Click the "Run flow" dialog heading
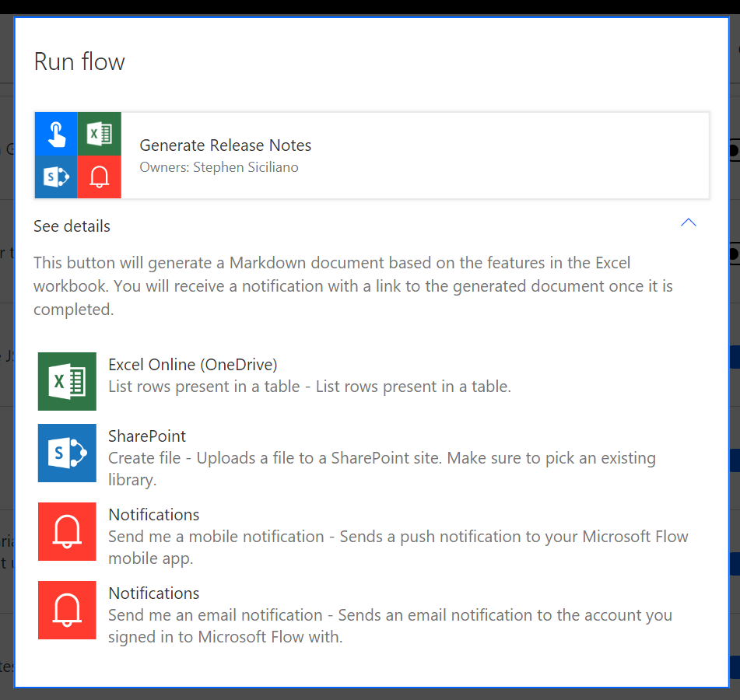Image resolution: width=740 pixels, height=700 pixels. coord(79,62)
